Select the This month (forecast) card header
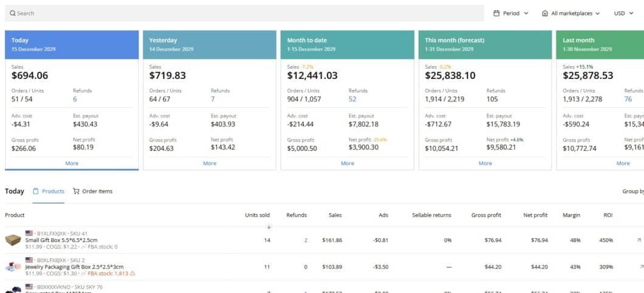The width and height of the screenshot is (644, 293). click(485, 44)
